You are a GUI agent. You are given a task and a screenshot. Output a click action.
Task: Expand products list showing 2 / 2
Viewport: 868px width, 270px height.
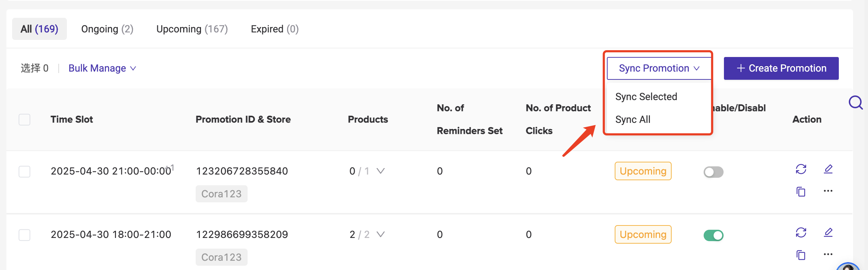tap(380, 234)
